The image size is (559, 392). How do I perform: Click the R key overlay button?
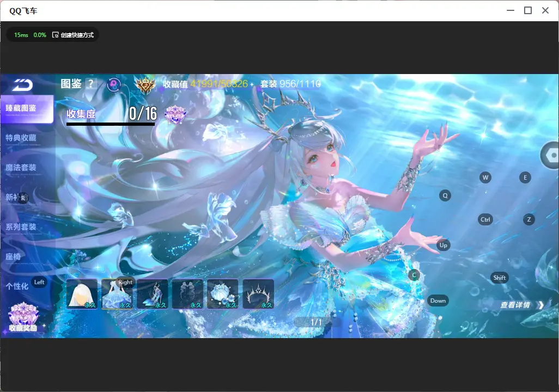pos(23,198)
